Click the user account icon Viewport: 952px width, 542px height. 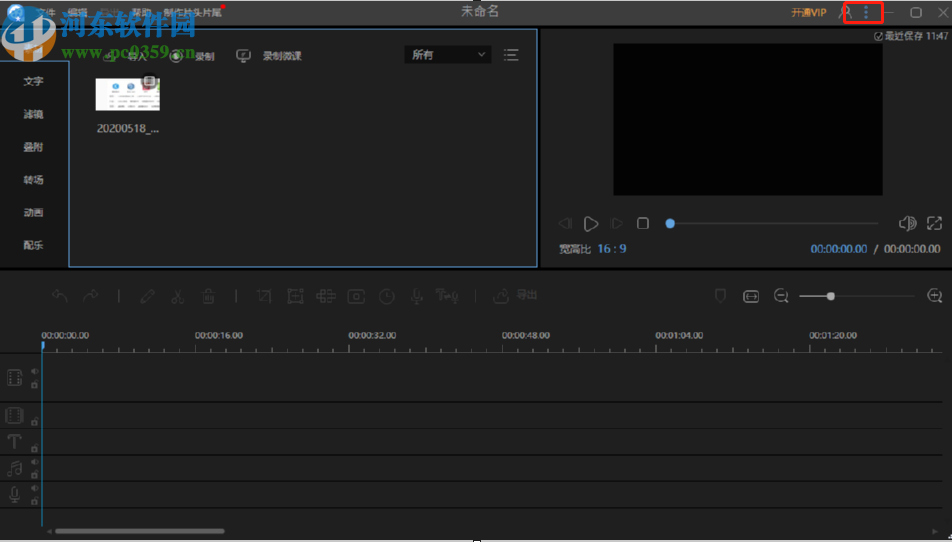[845, 13]
